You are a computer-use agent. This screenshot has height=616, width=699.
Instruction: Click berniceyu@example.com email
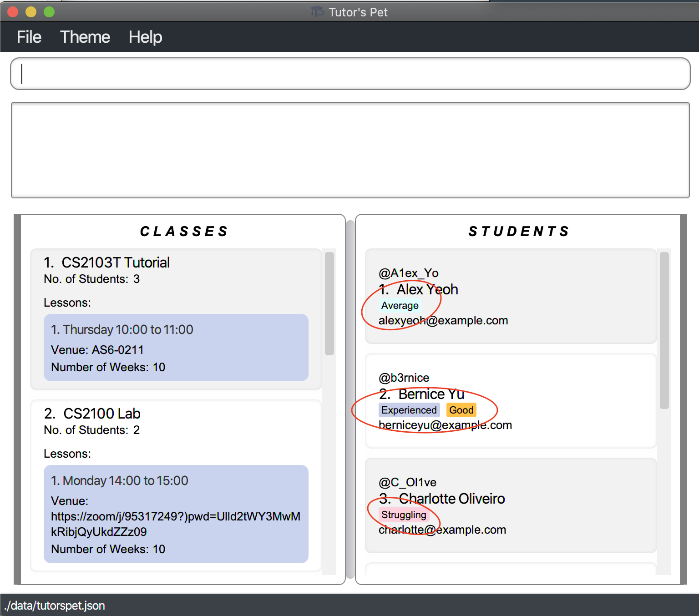pyautogui.click(x=445, y=425)
